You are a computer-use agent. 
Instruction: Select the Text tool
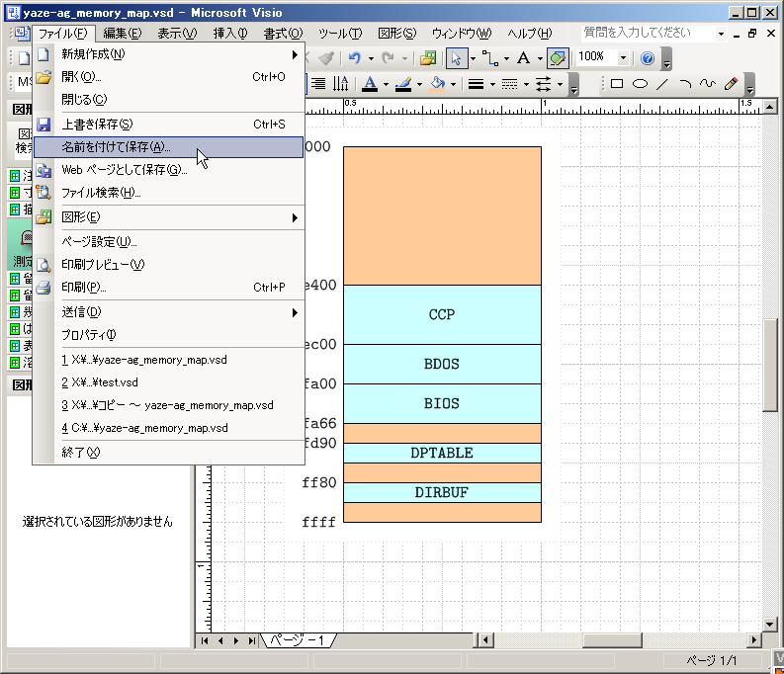pyautogui.click(x=524, y=58)
